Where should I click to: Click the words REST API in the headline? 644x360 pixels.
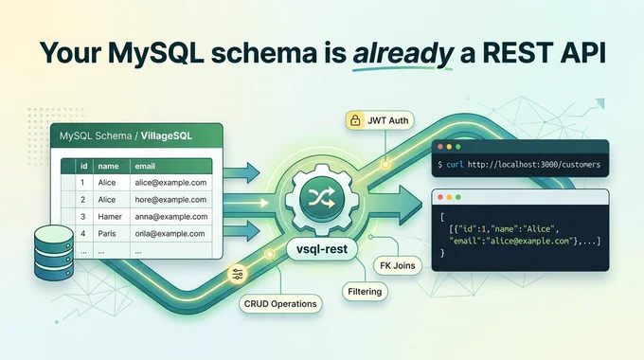[x=544, y=52]
